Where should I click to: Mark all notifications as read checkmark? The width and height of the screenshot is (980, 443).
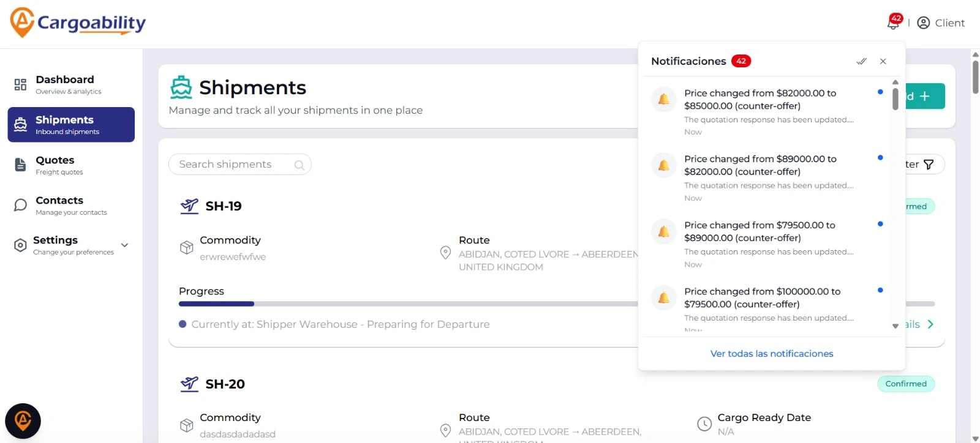[x=861, y=61]
